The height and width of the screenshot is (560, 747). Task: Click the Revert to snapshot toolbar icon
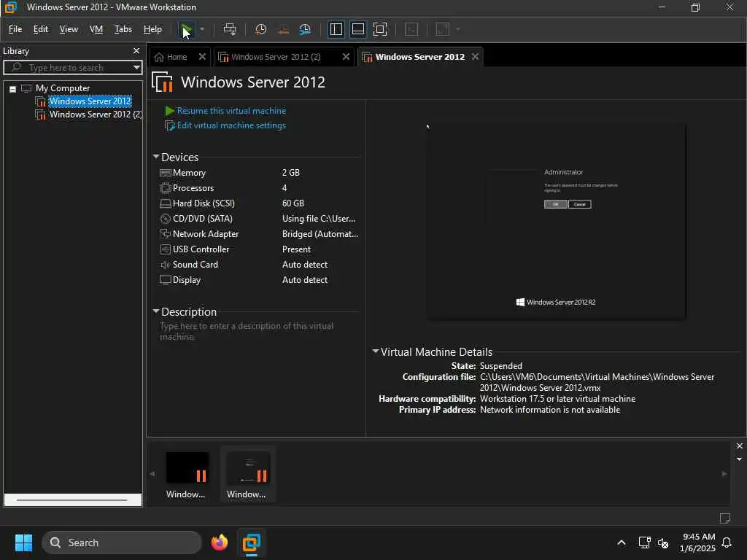(283, 29)
